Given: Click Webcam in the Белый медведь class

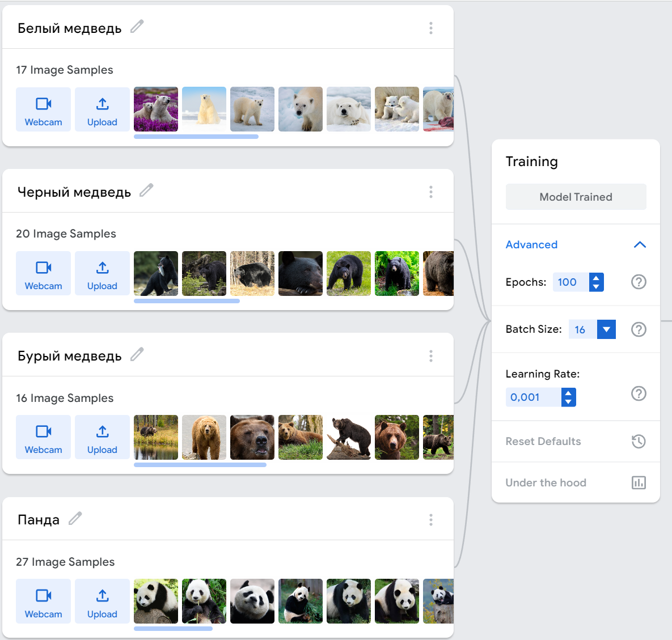Looking at the screenshot, I should tap(43, 109).
